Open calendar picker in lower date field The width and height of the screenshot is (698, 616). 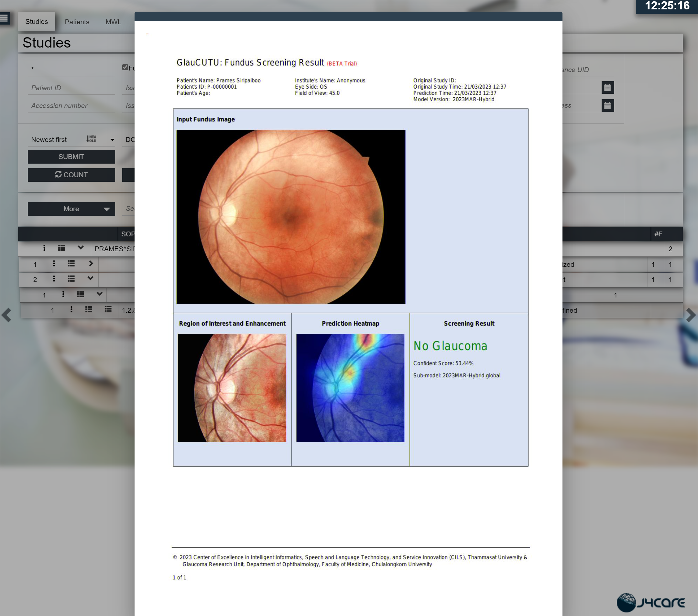click(607, 106)
